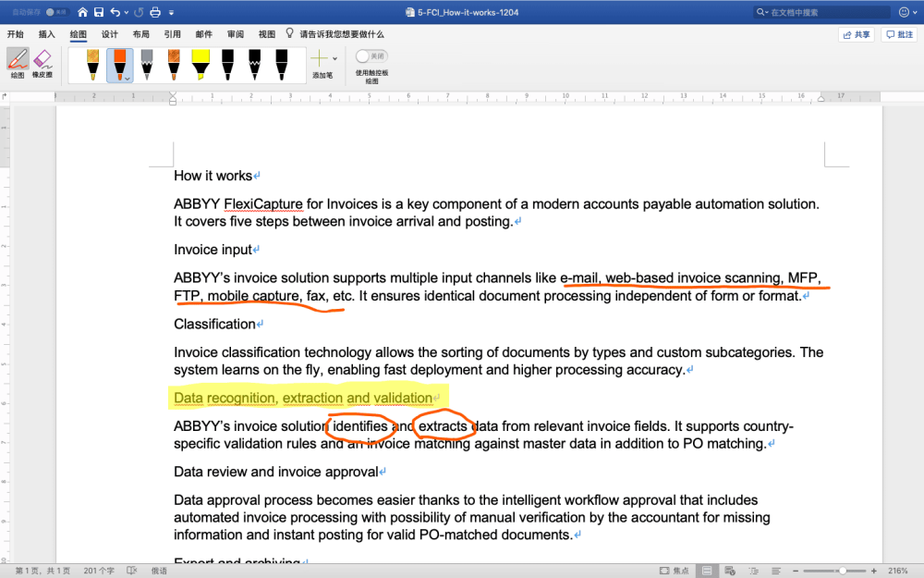Image resolution: width=924 pixels, height=578 pixels.
Task: Pick the last black pen in gallery
Action: pyautogui.click(x=282, y=65)
